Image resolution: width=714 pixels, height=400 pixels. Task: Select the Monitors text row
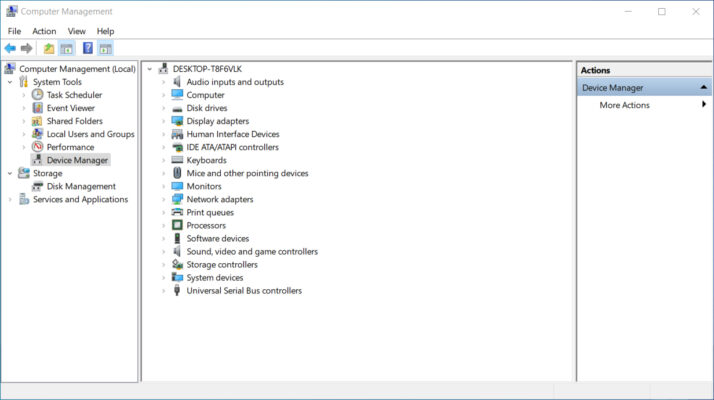pyautogui.click(x=204, y=186)
